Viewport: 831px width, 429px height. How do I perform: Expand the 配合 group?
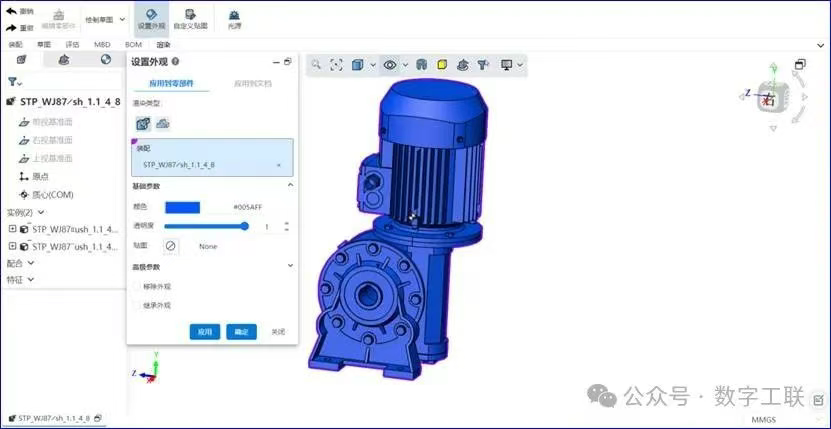31,263
